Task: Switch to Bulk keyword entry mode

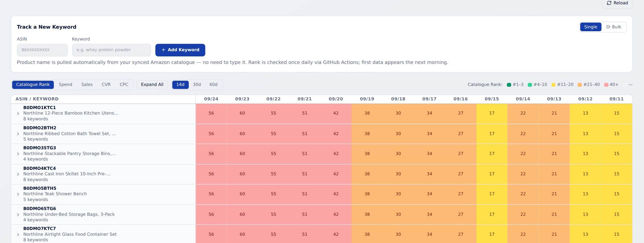Action: pos(614,27)
